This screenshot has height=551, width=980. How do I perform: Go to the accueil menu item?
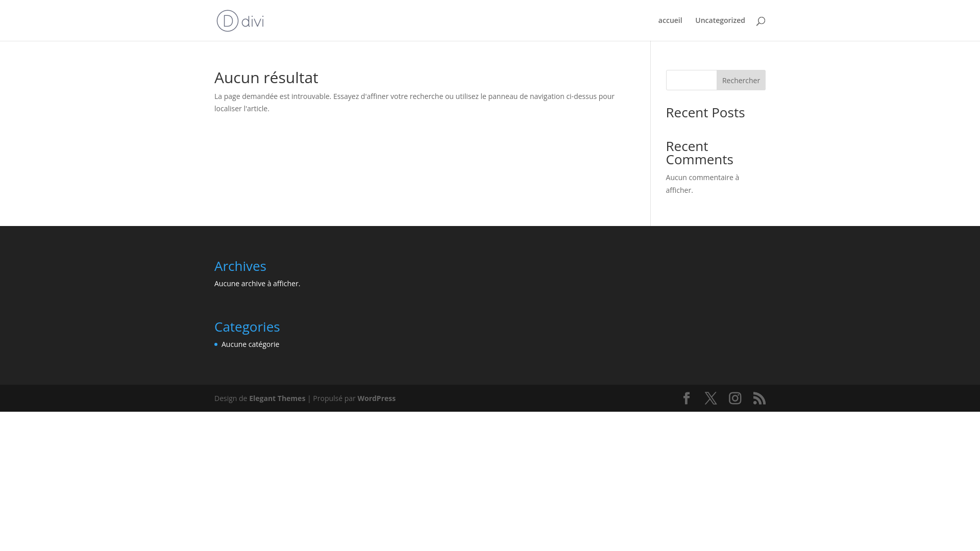[670, 20]
